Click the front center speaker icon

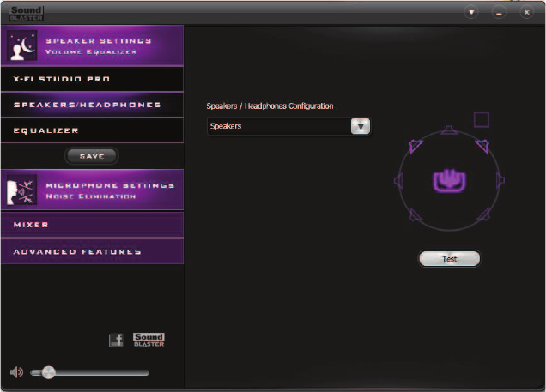pos(449,130)
